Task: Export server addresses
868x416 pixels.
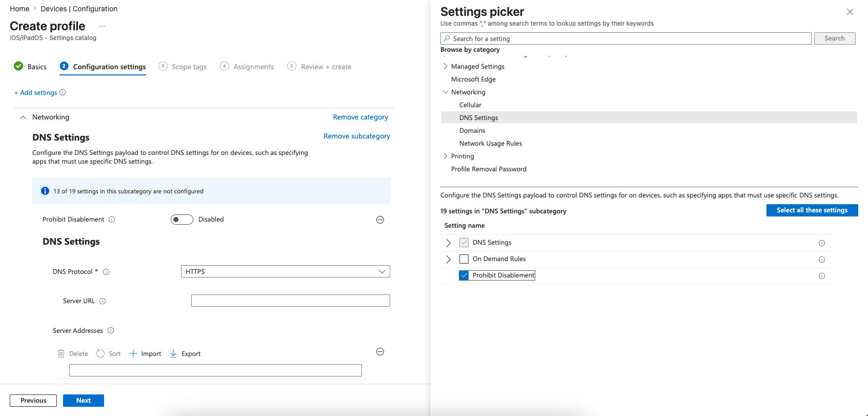Action: click(186, 353)
